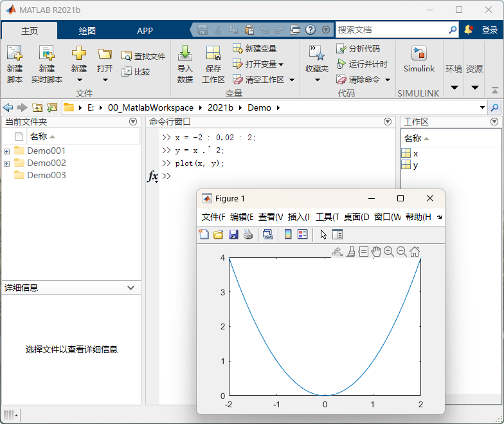504x424 pixels.
Task: Click Switch Windows icon in quick access toolbar
Action: point(295,30)
